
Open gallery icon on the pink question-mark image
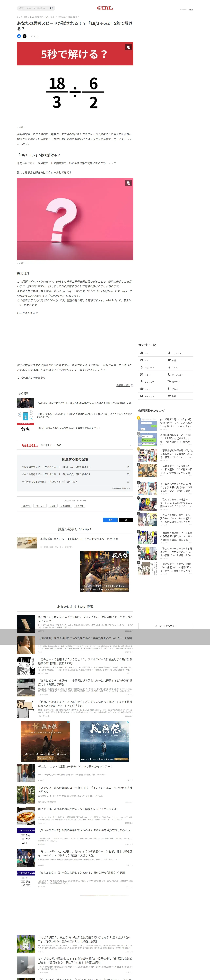click(x=128, y=183)
